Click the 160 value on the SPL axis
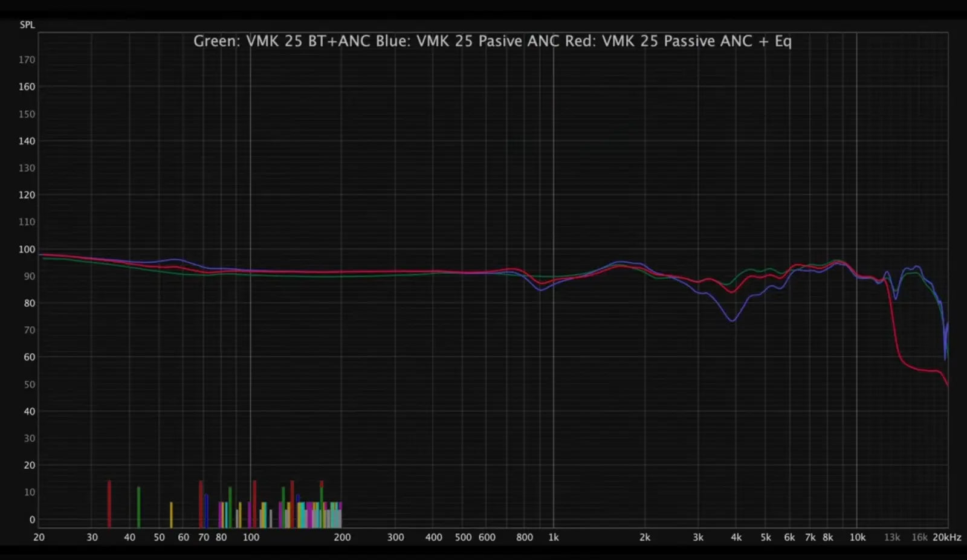The width and height of the screenshot is (967, 560). pyautogui.click(x=27, y=86)
